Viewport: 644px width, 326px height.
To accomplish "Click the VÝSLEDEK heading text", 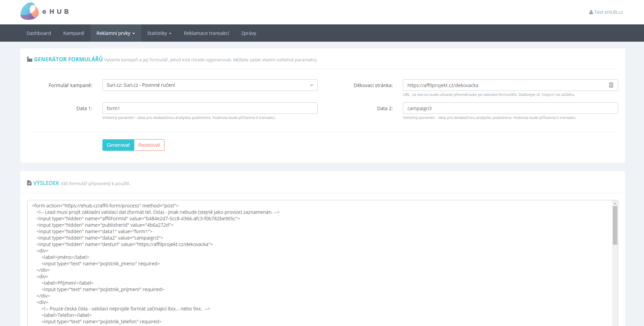I will point(46,183).
